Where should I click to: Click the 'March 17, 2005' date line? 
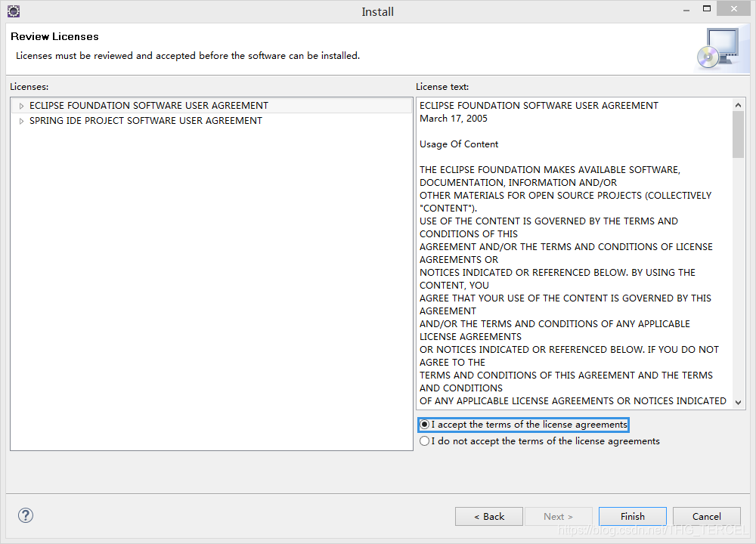pyautogui.click(x=453, y=119)
